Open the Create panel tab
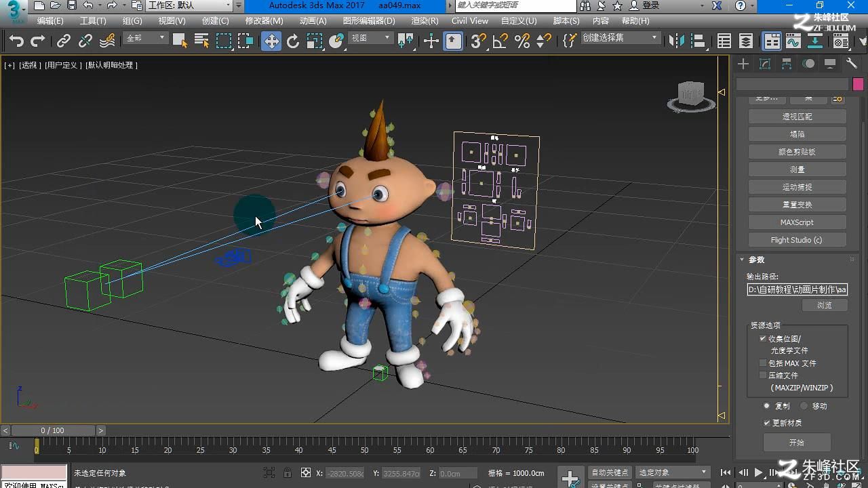This screenshot has width=868, height=488. pyautogui.click(x=743, y=64)
